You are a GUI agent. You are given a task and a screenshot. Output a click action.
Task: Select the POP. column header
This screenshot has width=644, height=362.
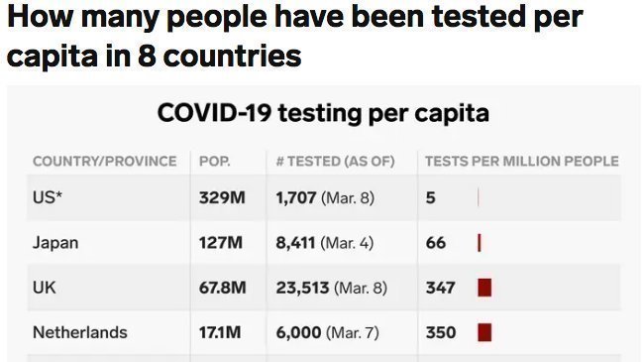215,162
